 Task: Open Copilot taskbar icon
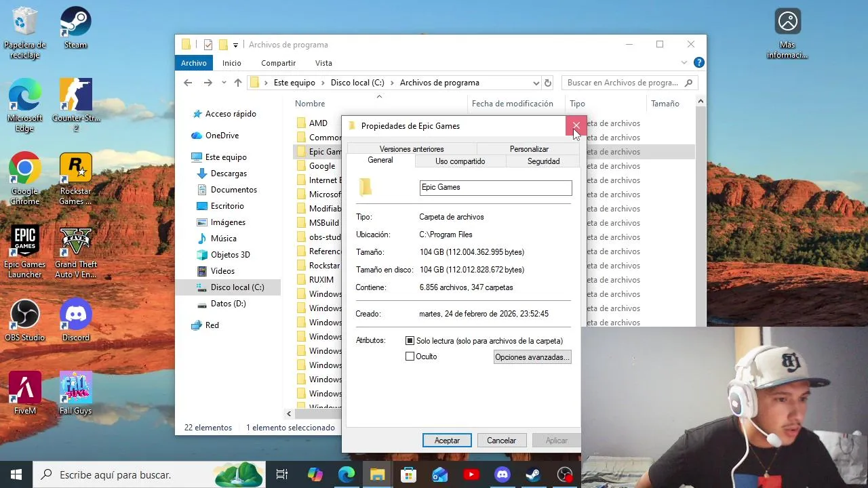315,474
